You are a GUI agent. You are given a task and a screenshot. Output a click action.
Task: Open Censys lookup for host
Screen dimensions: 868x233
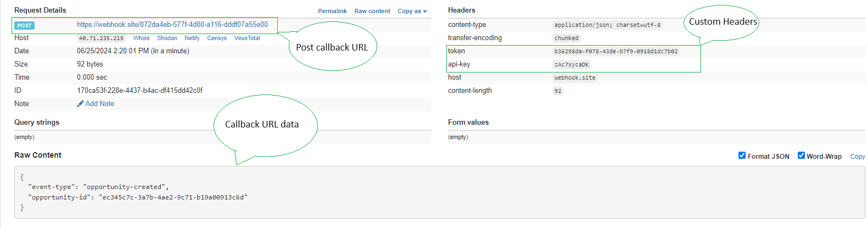217,38
